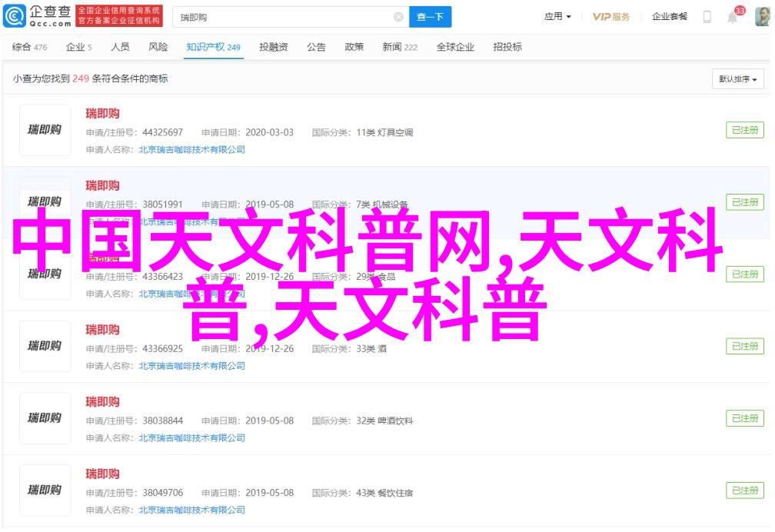The image size is (775, 532).
Task: Open 瑞即购 title for trademark 44325697
Action: click(x=102, y=114)
